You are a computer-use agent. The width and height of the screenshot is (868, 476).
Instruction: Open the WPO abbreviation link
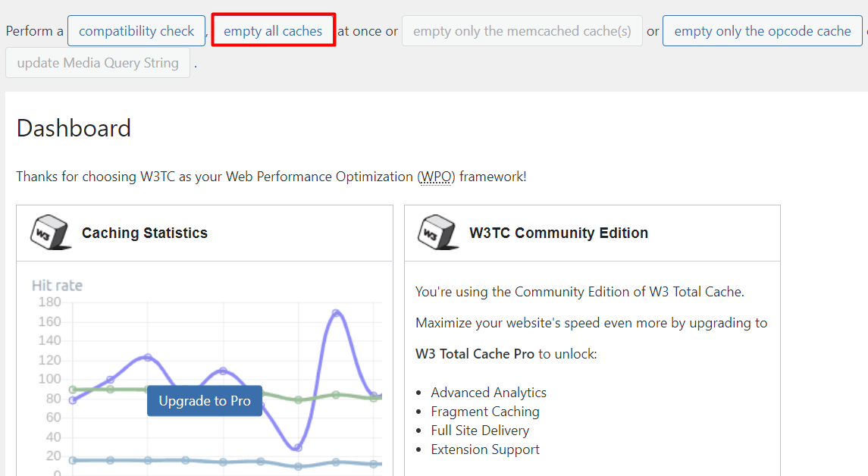point(436,176)
